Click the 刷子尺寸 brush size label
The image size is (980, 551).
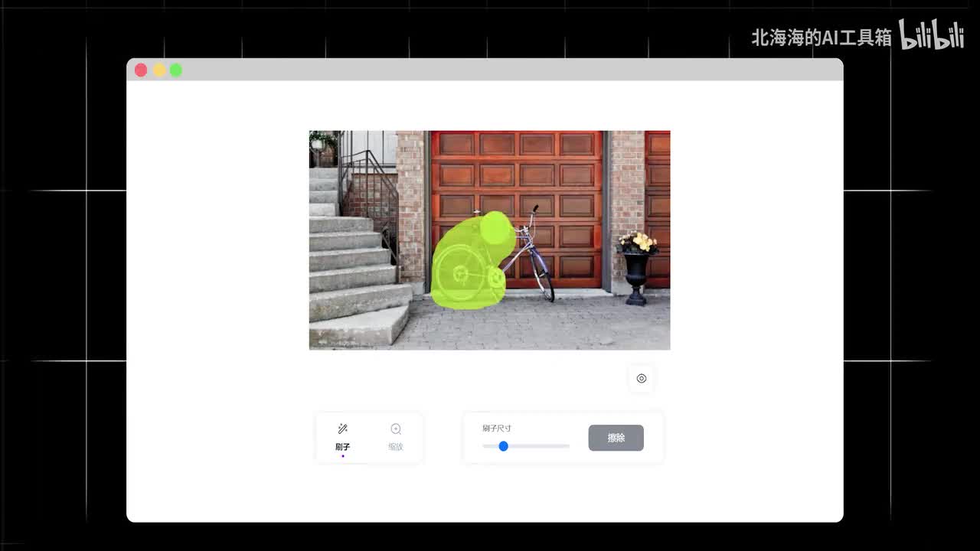click(497, 429)
